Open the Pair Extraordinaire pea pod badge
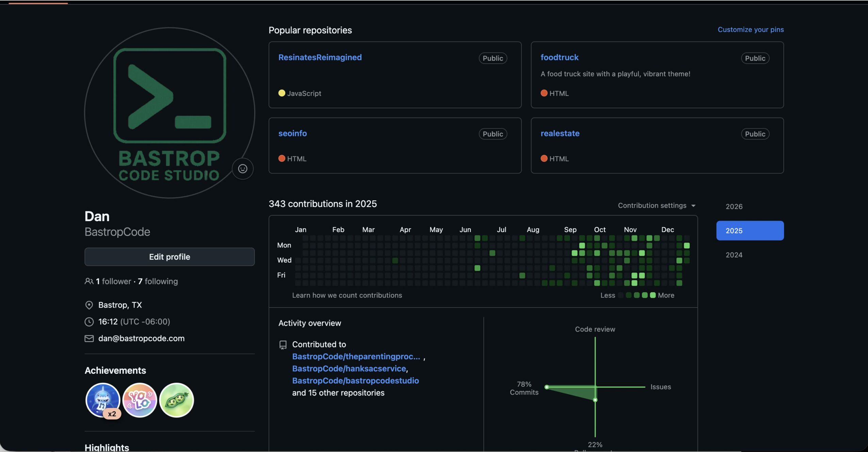The image size is (868, 452). [x=176, y=400]
